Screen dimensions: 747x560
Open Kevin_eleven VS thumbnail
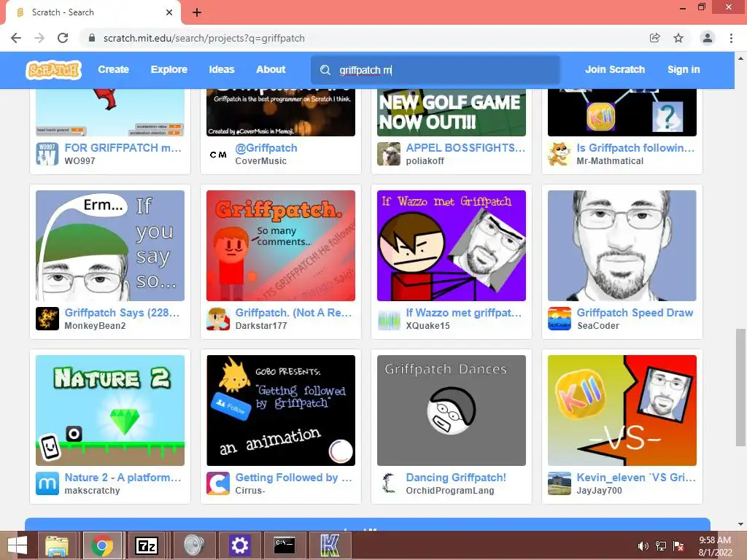(622, 411)
